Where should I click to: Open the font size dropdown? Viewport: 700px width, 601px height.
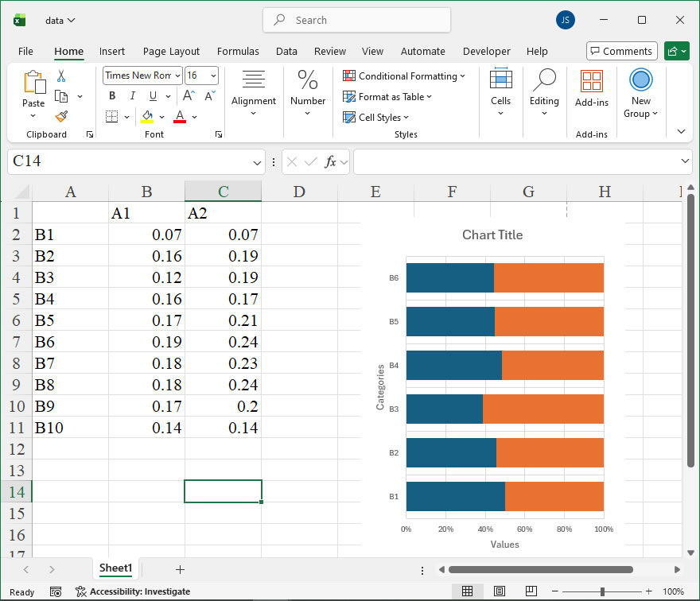coord(212,76)
